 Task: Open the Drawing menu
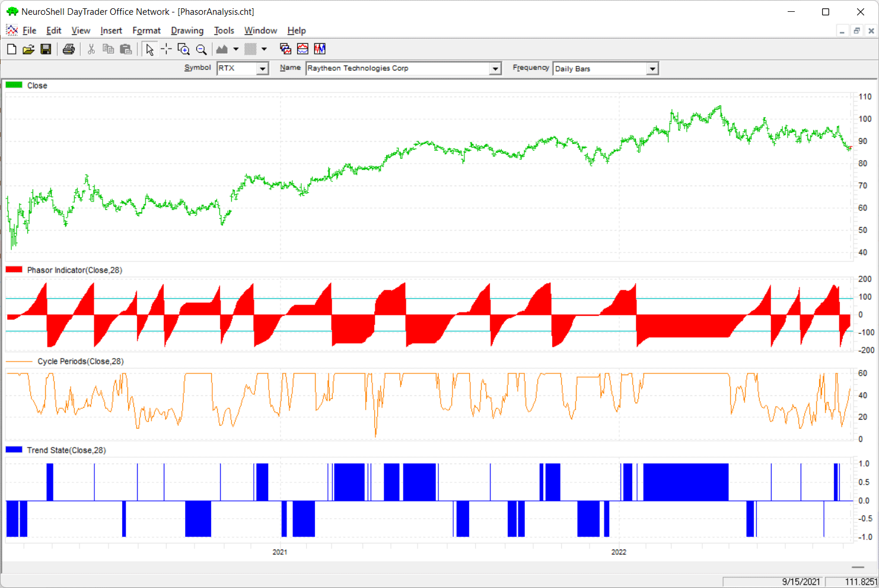tap(187, 31)
